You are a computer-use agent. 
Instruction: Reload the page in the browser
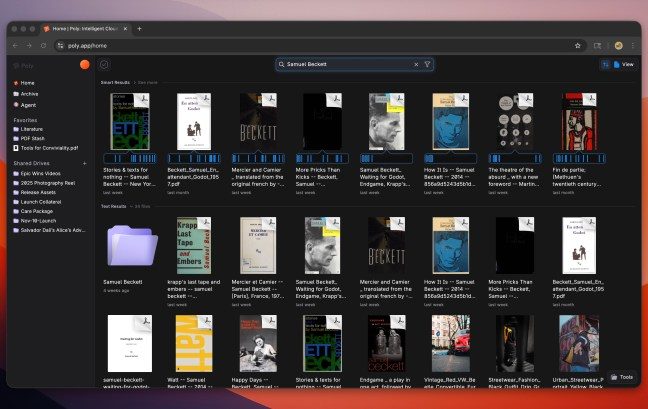43,45
